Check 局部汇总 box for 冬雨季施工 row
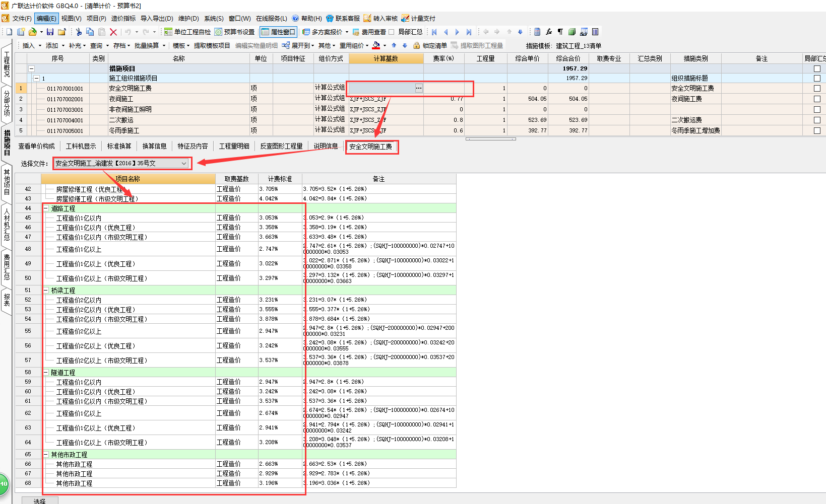This screenshot has height=504, width=826. tap(817, 130)
